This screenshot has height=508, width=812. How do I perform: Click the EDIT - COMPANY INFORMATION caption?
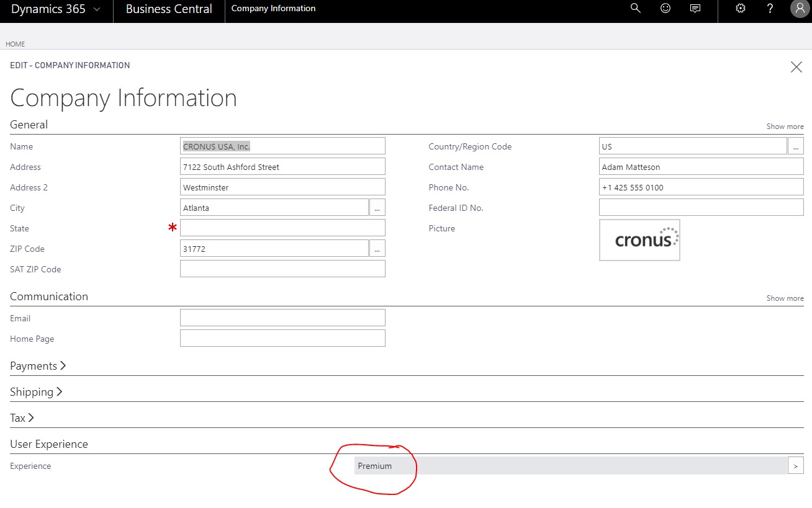click(70, 65)
